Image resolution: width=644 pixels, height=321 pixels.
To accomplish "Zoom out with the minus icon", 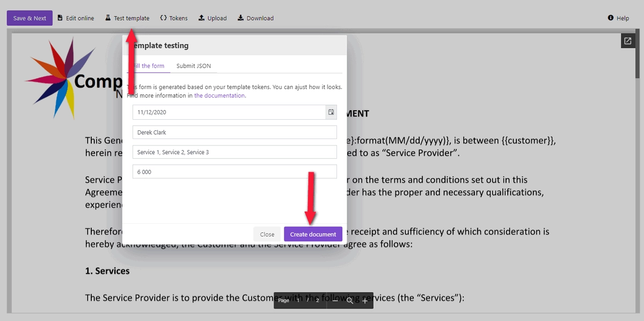I will [335, 301].
